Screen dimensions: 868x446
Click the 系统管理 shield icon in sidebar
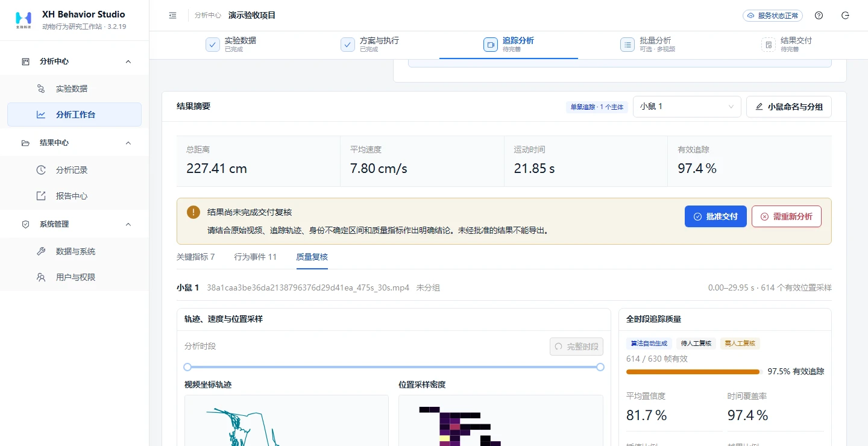[25, 224]
